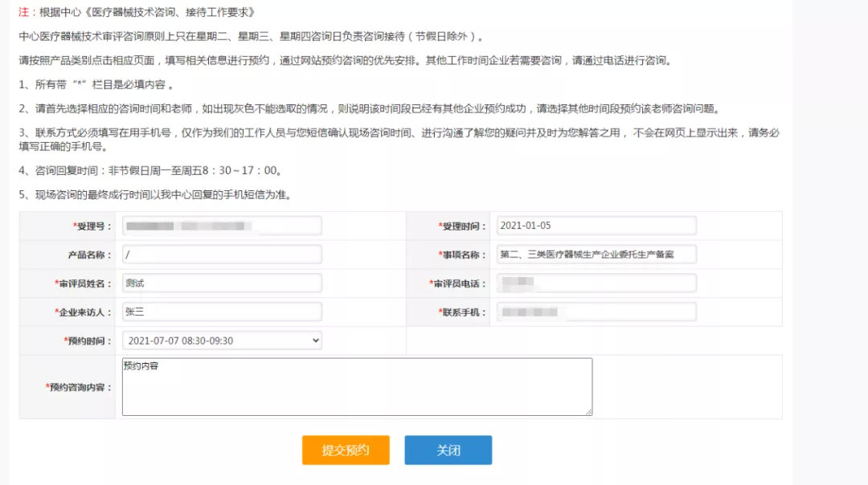Click the 预约时间 field label
The width and height of the screenshot is (868, 485).
88,341
